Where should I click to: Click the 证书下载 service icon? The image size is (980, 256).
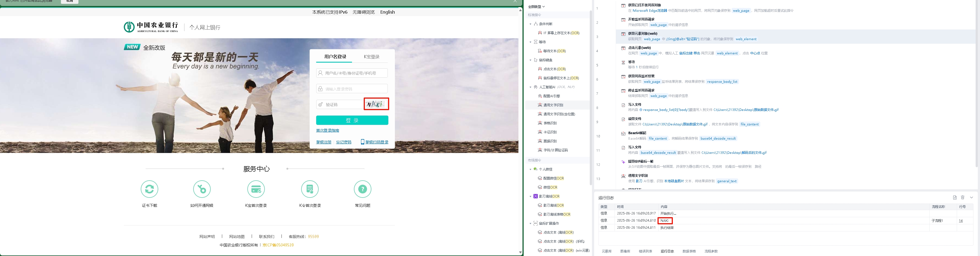click(x=149, y=189)
